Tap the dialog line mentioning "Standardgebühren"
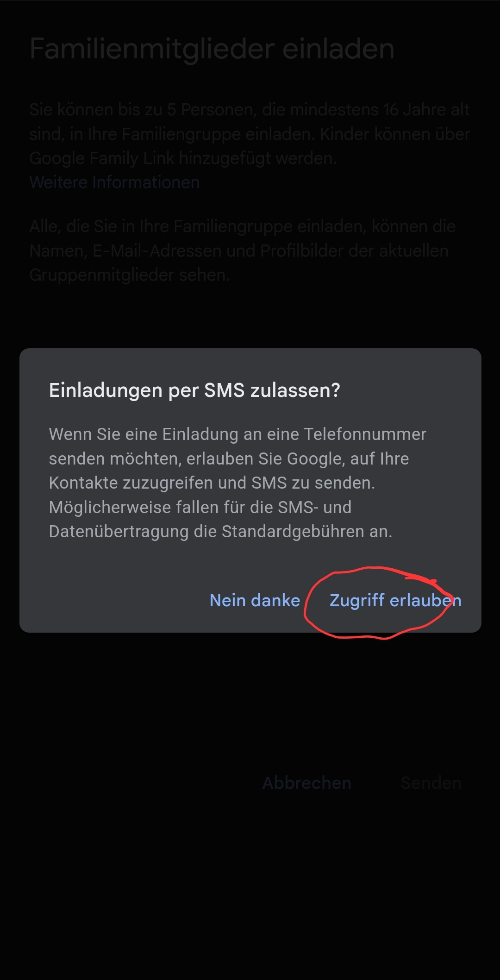Screen dimensions: 500x980 pos(220,532)
